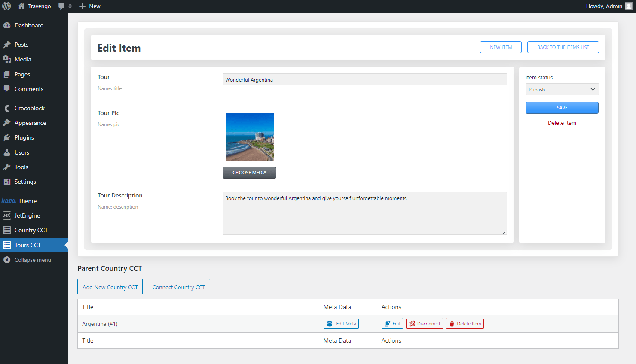
Task: Click the 'Name: description' label
Action: 118,207
